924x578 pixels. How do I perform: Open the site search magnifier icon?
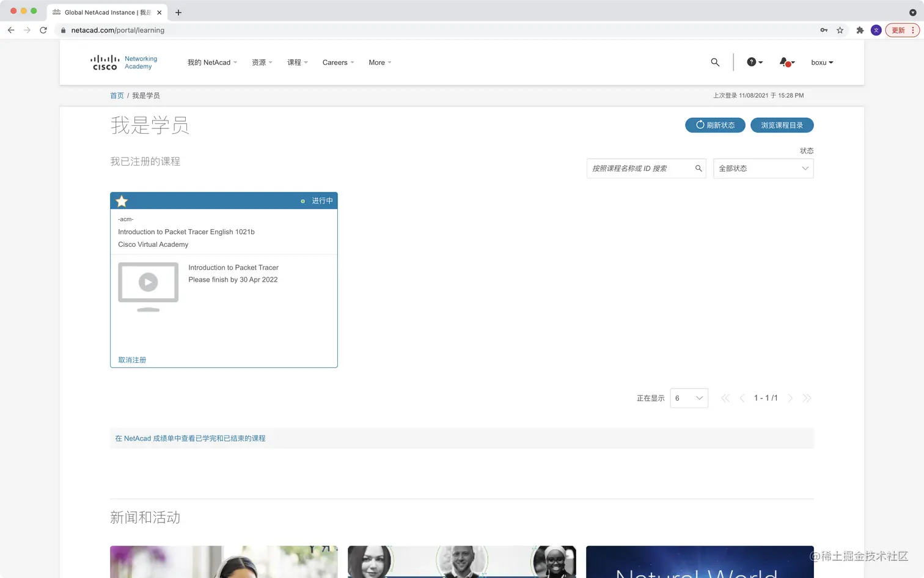click(715, 62)
